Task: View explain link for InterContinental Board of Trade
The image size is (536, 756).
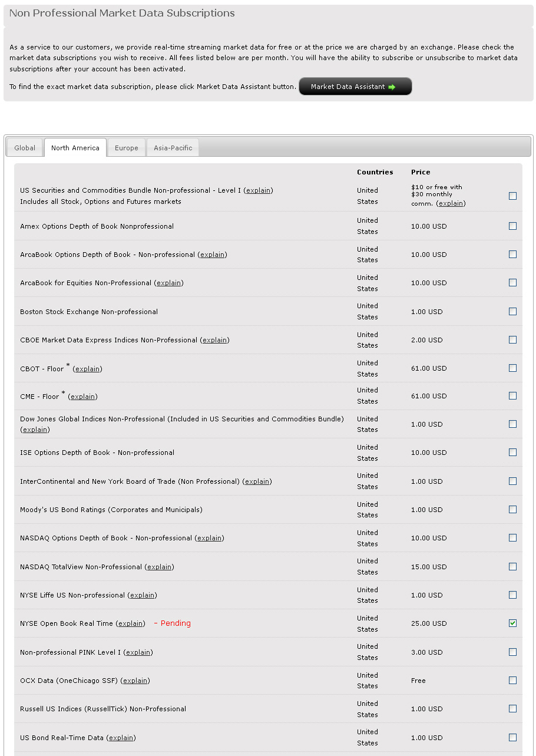Action: click(x=257, y=481)
